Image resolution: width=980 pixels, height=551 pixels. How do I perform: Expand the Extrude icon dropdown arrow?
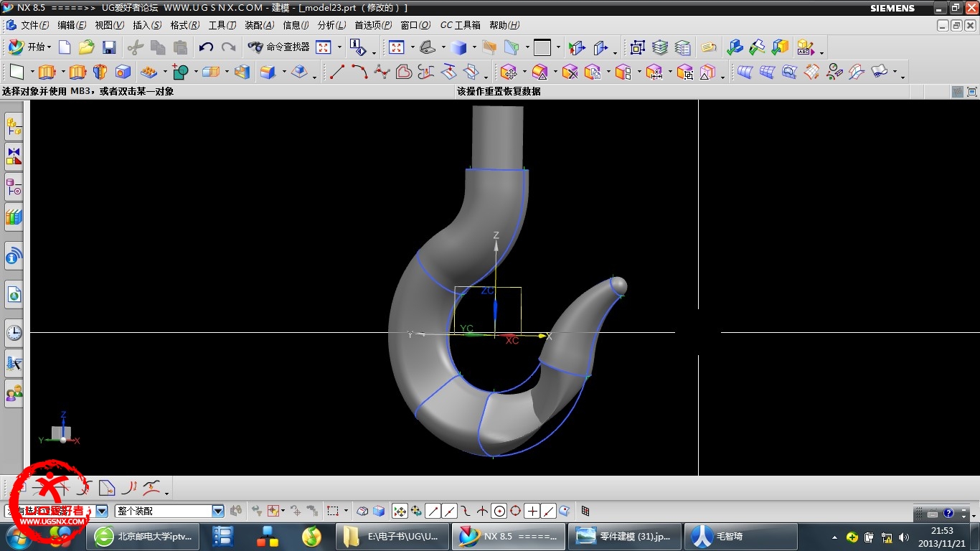click(x=62, y=72)
